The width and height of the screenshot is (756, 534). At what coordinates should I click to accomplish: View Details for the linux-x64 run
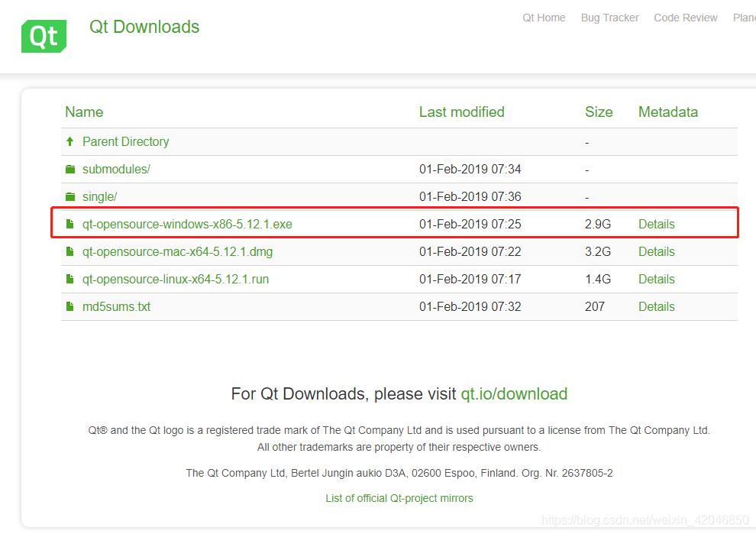click(656, 280)
